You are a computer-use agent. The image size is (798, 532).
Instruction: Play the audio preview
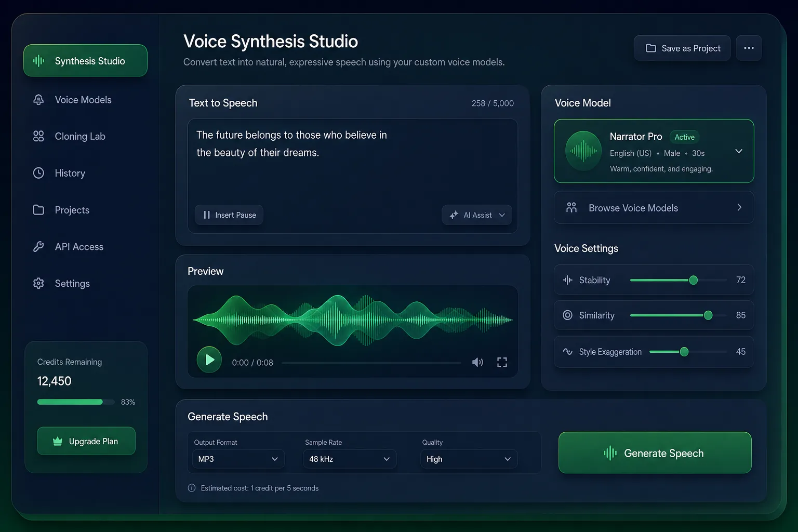(209, 360)
